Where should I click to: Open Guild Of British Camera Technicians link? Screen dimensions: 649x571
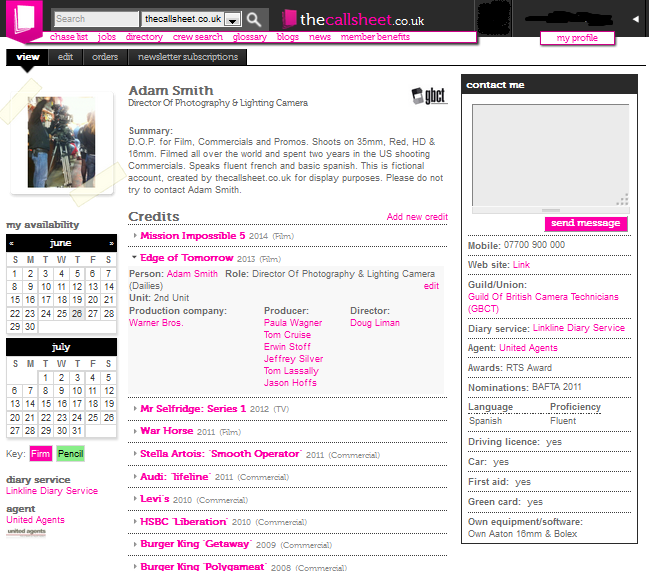[x=543, y=303]
